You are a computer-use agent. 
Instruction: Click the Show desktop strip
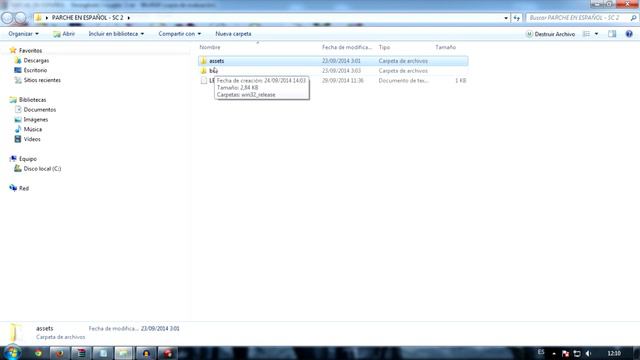pyautogui.click(x=637, y=353)
